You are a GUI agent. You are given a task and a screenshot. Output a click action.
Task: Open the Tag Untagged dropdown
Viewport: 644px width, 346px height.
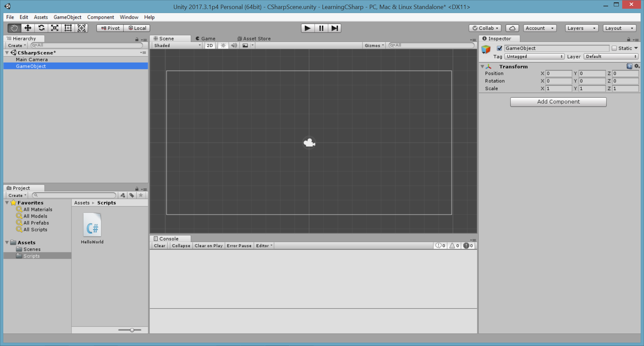coord(534,57)
